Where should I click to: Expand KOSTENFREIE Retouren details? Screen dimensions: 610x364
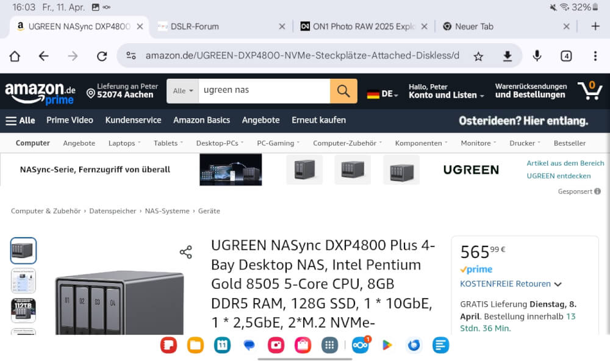pyautogui.click(x=511, y=284)
